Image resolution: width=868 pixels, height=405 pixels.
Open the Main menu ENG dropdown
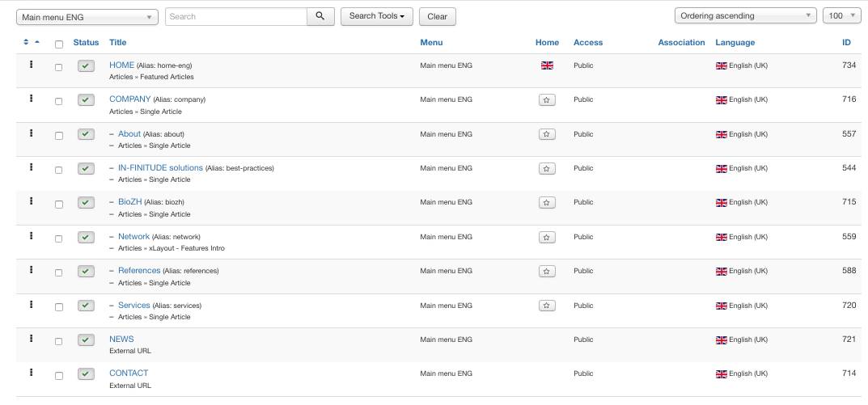[x=87, y=17]
